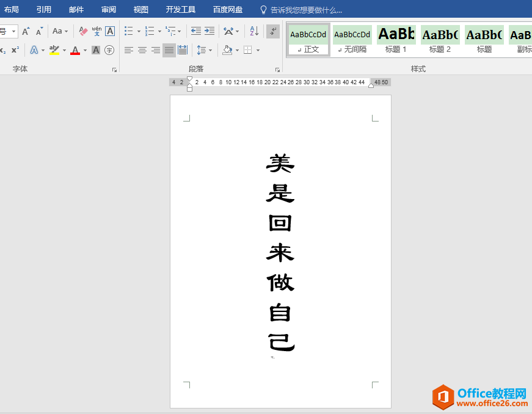Expand font color dropdown arrow
This screenshot has width=532, height=414.
[x=85, y=50]
